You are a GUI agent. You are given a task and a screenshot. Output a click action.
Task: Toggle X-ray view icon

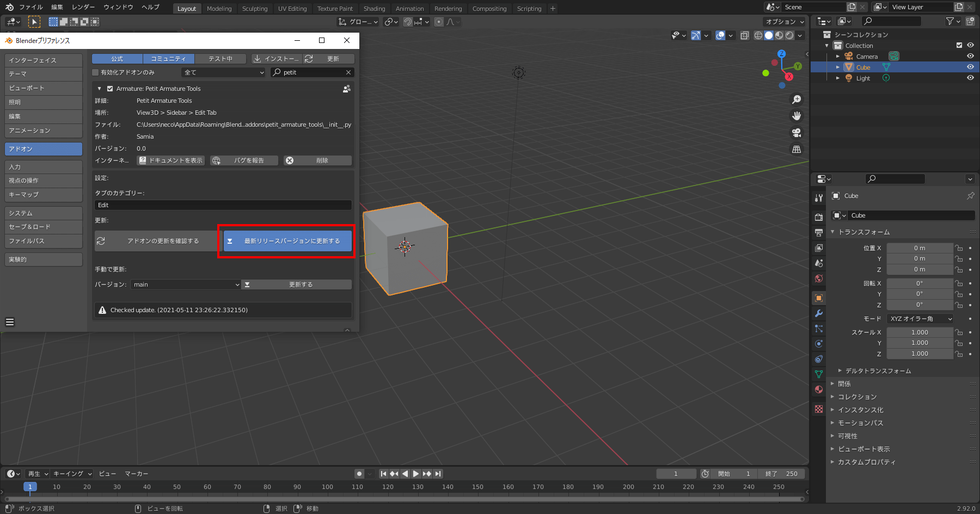click(744, 35)
